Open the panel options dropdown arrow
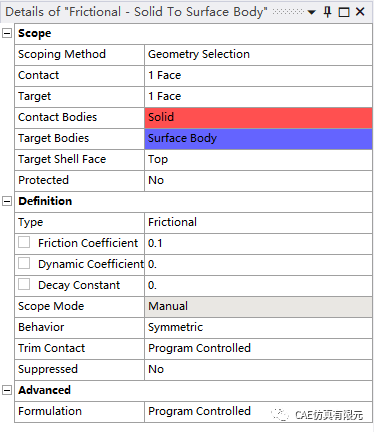This screenshot has width=374, height=432. point(311,13)
